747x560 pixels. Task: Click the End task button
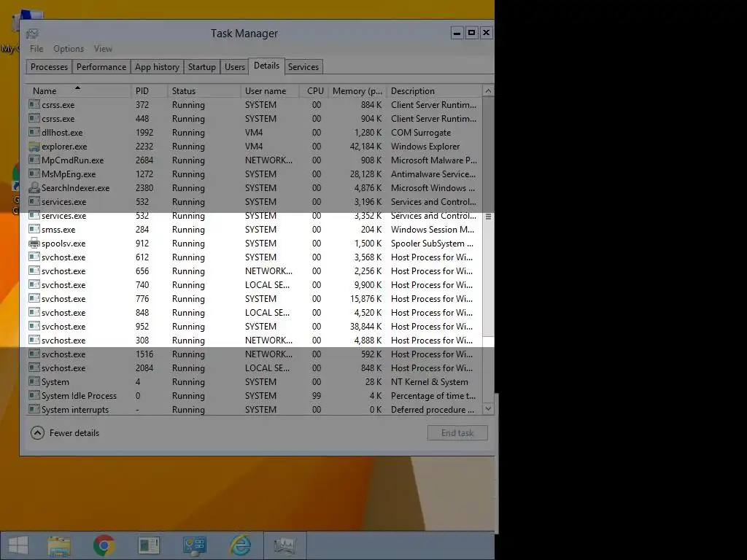(x=457, y=433)
